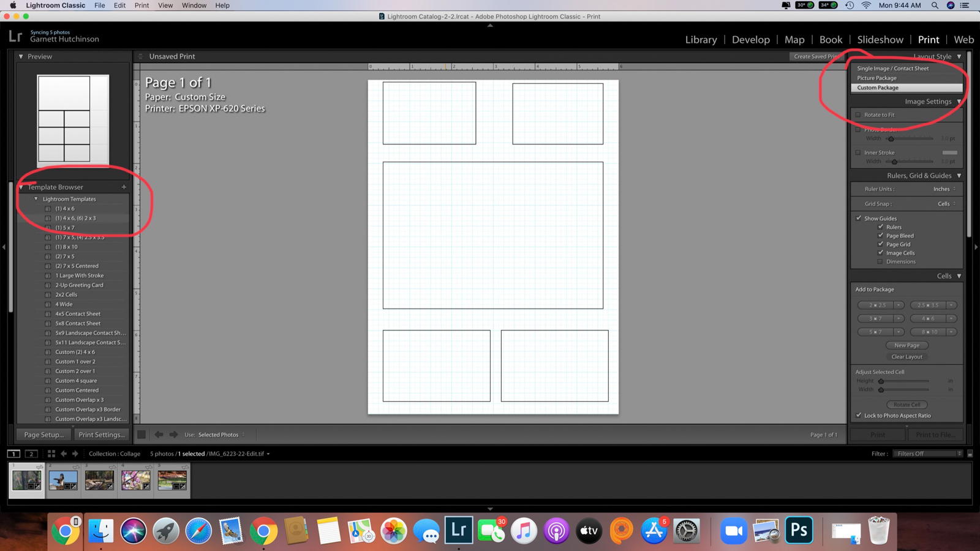Enable the Rotate to Fit checkbox

pos(858,114)
